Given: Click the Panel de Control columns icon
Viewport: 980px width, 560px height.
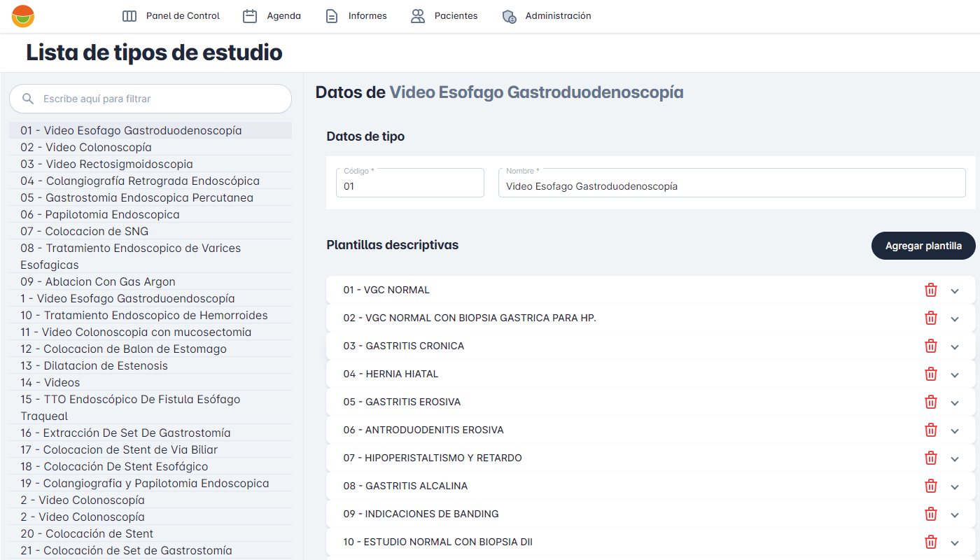Looking at the screenshot, I should [129, 16].
